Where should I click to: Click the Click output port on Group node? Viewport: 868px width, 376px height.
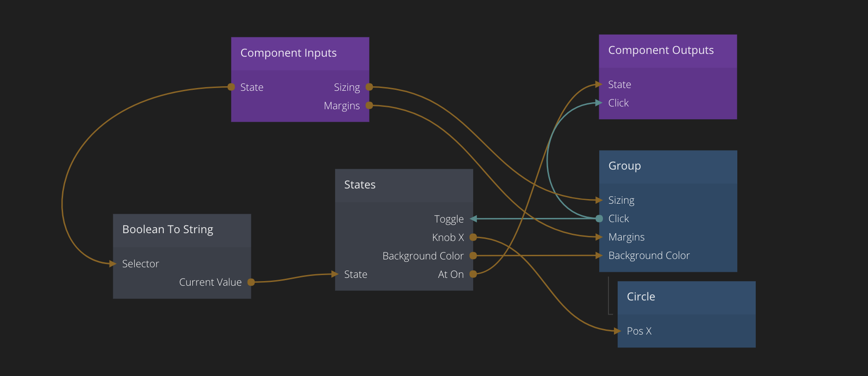point(599,218)
